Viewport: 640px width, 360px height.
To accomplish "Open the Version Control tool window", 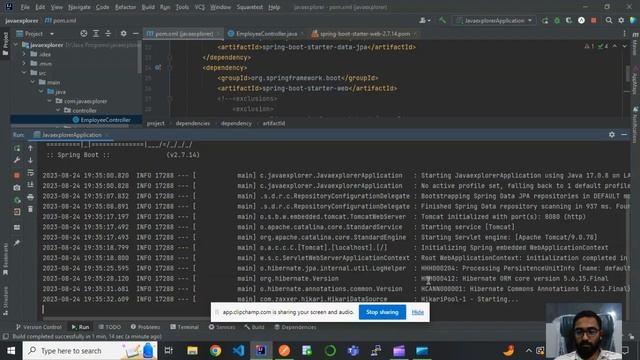I will (39, 327).
